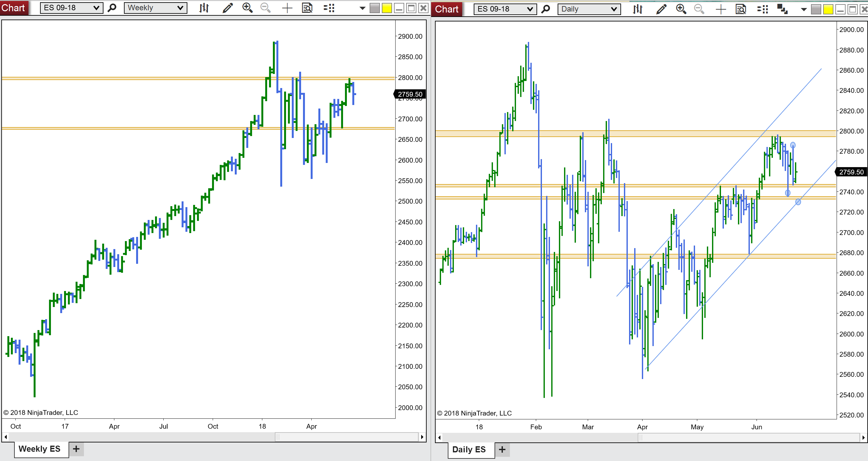868x461 pixels.
Task: Open the Daily interval dropdown
Action: 589,9
